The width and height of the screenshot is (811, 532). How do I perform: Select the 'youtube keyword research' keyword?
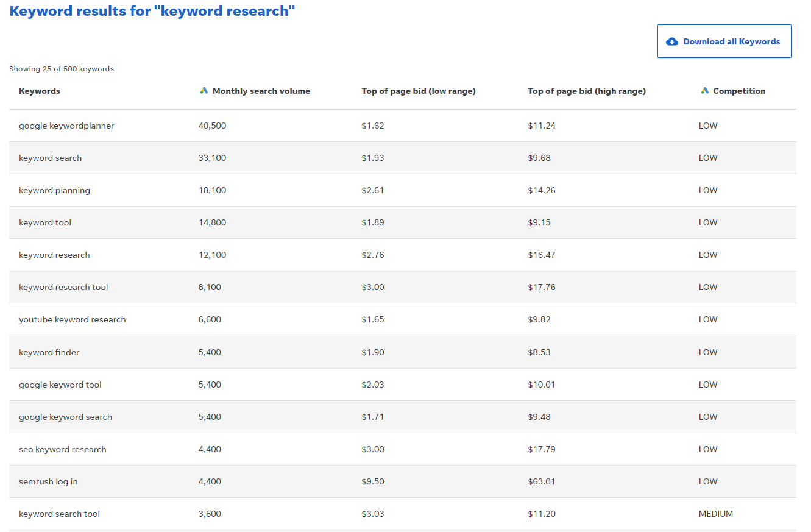coord(73,319)
